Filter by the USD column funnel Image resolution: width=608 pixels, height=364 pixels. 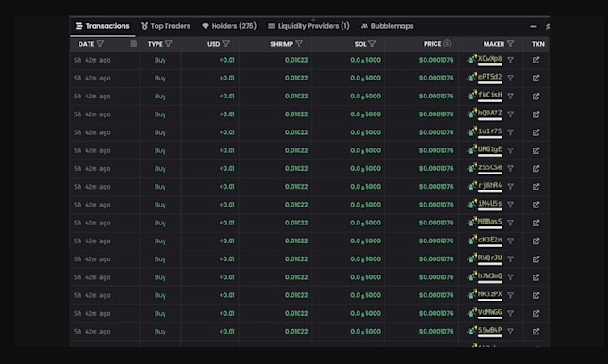click(x=226, y=44)
